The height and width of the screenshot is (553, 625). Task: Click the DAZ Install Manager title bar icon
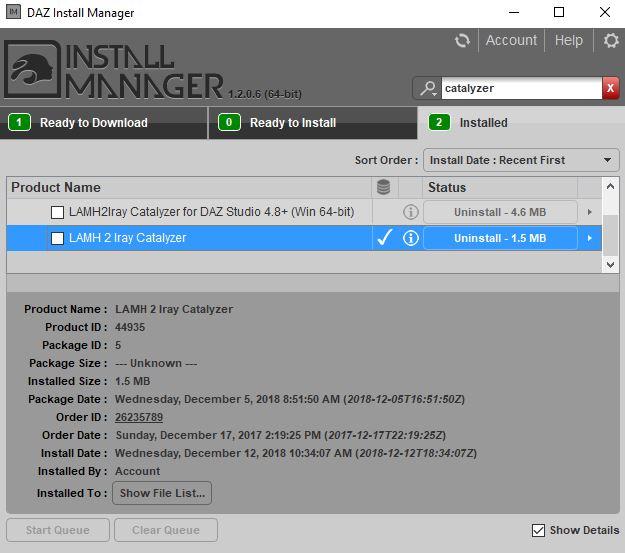pos(13,12)
